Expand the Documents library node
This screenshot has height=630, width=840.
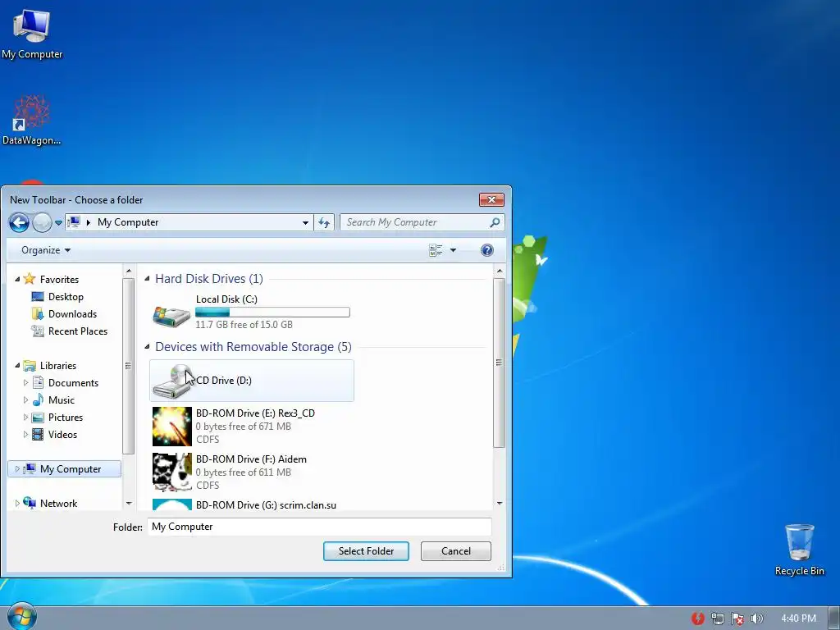pos(25,382)
